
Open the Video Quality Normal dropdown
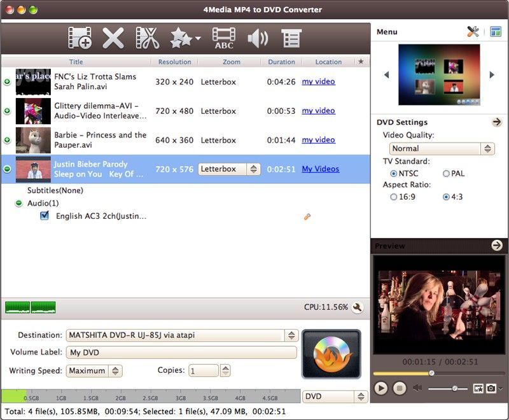coord(442,149)
